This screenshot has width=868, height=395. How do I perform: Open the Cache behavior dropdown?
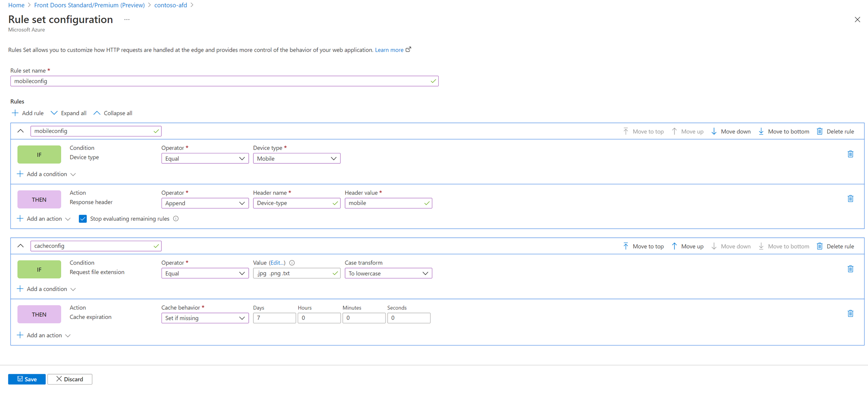click(204, 318)
